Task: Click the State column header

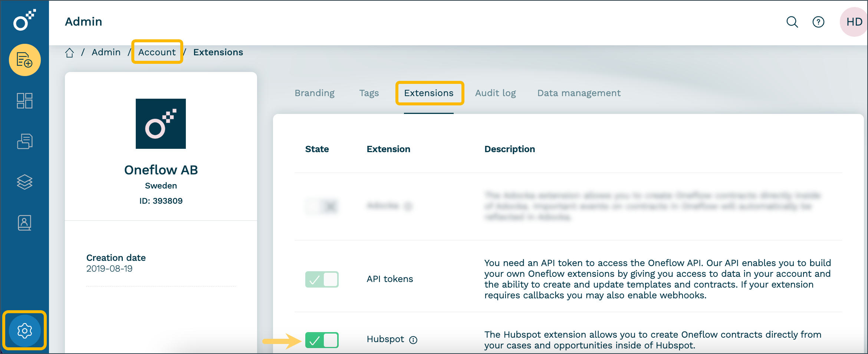Action: coord(317,149)
